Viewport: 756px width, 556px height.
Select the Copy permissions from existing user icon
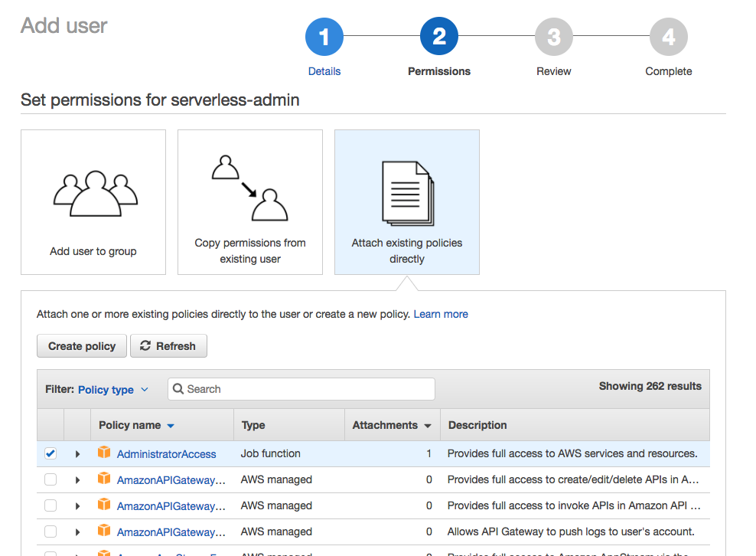pyautogui.click(x=249, y=188)
